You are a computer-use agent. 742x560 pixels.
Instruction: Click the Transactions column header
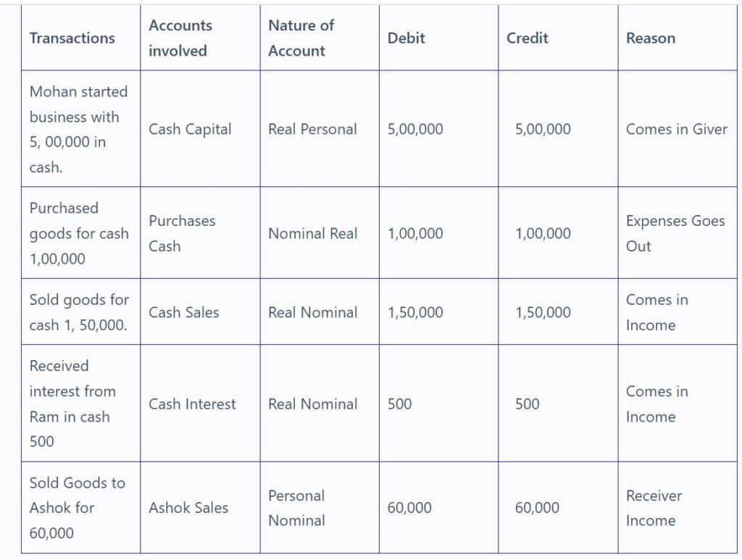point(72,38)
